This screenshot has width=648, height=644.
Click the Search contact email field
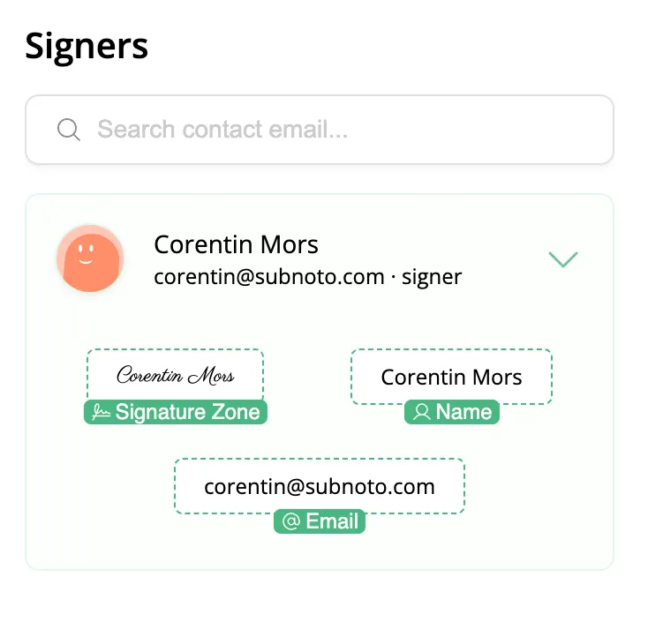[x=335, y=130]
